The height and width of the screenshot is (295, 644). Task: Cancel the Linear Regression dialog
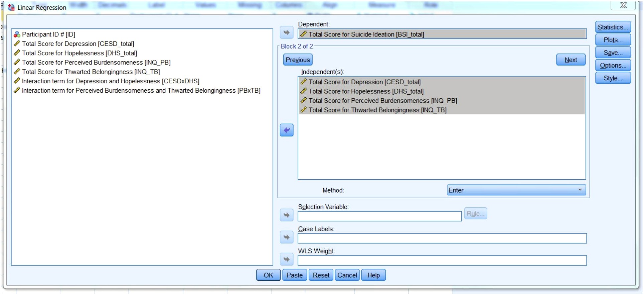(x=347, y=275)
